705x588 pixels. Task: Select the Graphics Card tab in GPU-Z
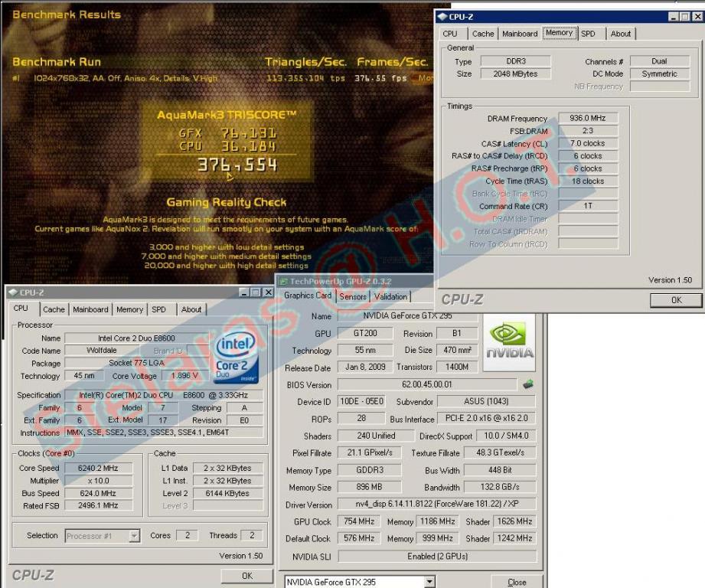[308, 296]
